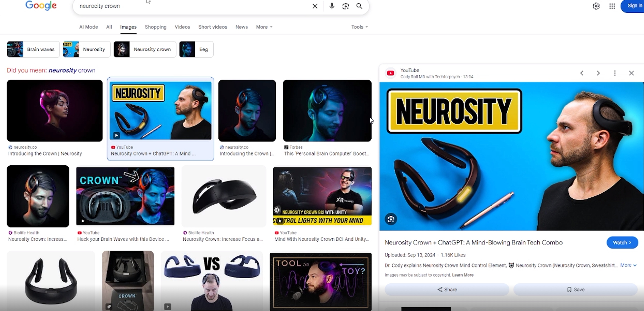Clear the search box text

(315, 6)
